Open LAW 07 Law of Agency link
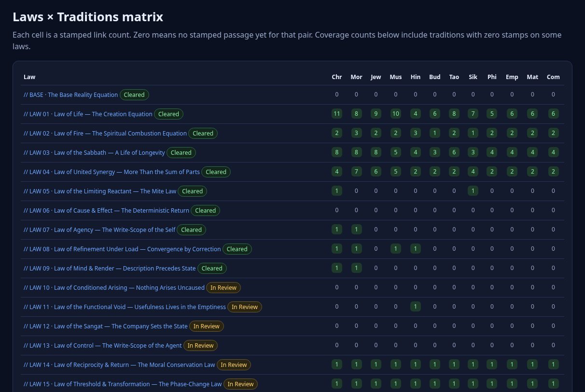The width and height of the screenshot is (585, 392). (x=99, y=230)
